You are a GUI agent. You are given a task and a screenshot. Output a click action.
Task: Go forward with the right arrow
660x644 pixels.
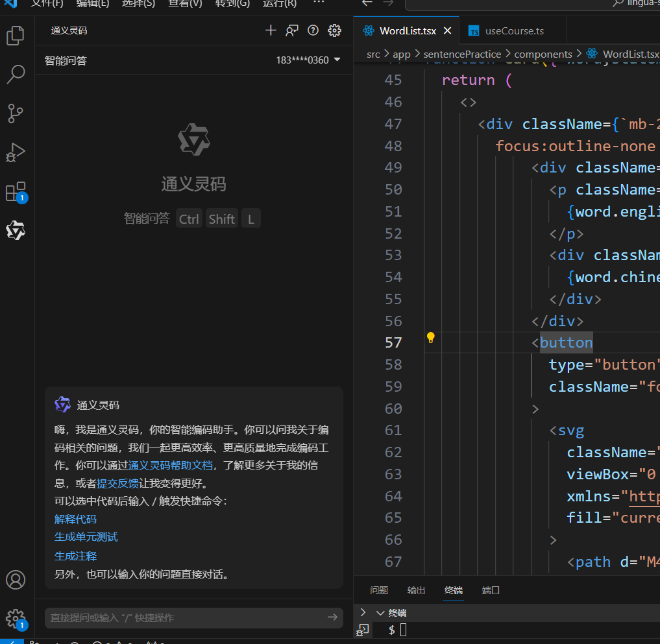388,3
